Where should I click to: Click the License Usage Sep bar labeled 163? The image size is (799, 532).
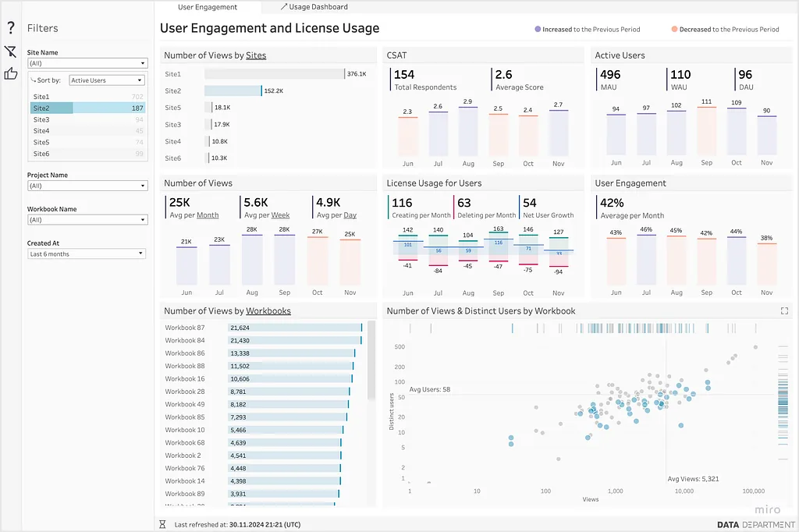click(498, 247)
